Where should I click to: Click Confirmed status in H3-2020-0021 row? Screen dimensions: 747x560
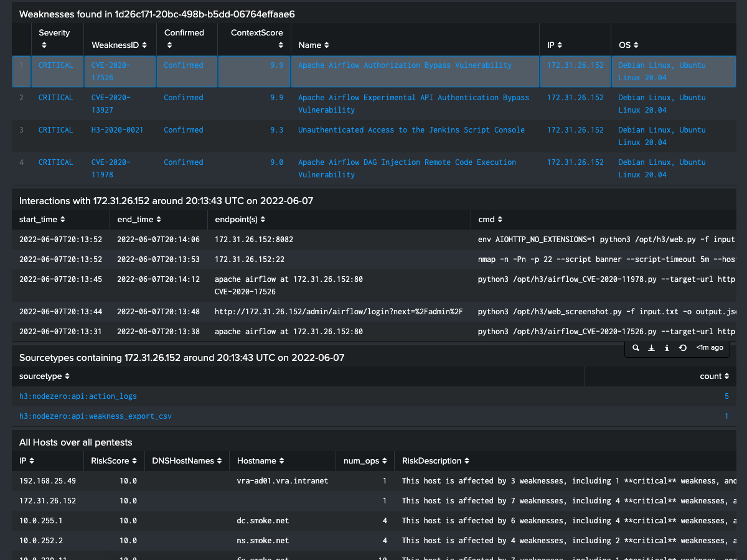click(184, 130)
